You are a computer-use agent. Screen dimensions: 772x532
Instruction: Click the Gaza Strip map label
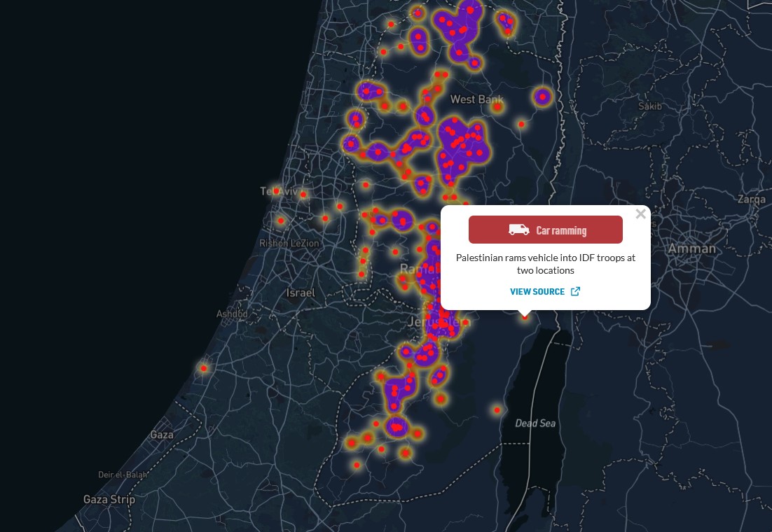click(x=109, y=499)
